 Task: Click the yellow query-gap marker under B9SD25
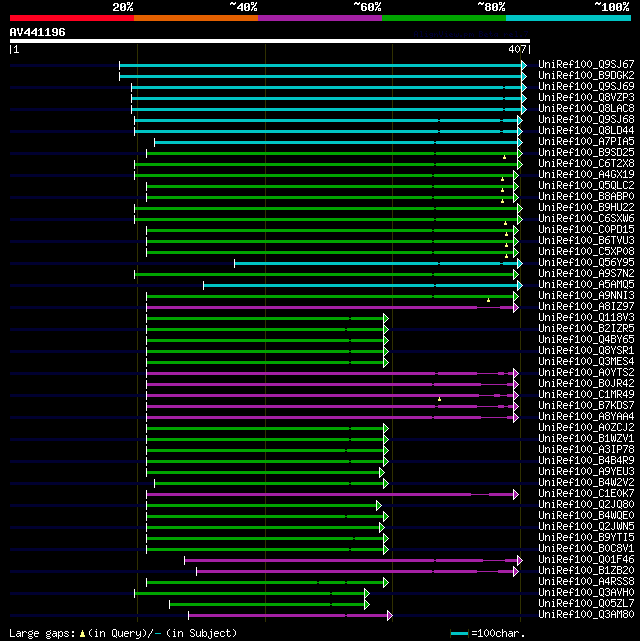click(504, 157)
